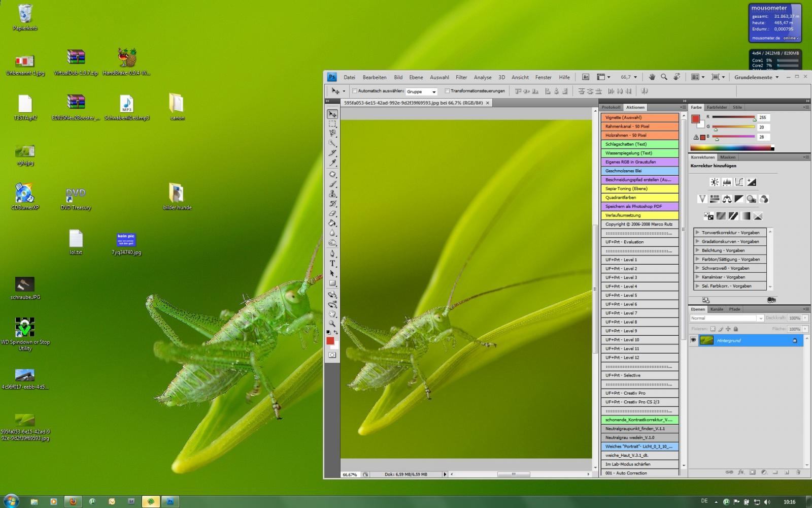
Task: Open the Normal blend mode dropdown
Action: (x=727, y=318)
